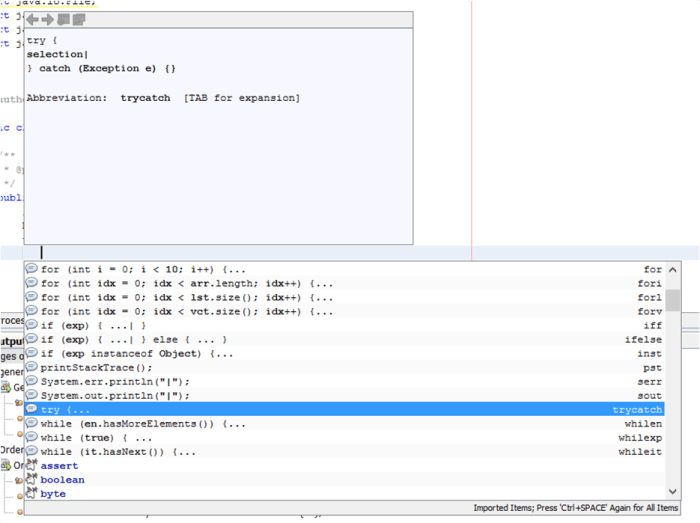The height and width of the screenshot is (523, 700).
Task: Select the 'boolean' keyword suggestion
Action: (62, 480)
